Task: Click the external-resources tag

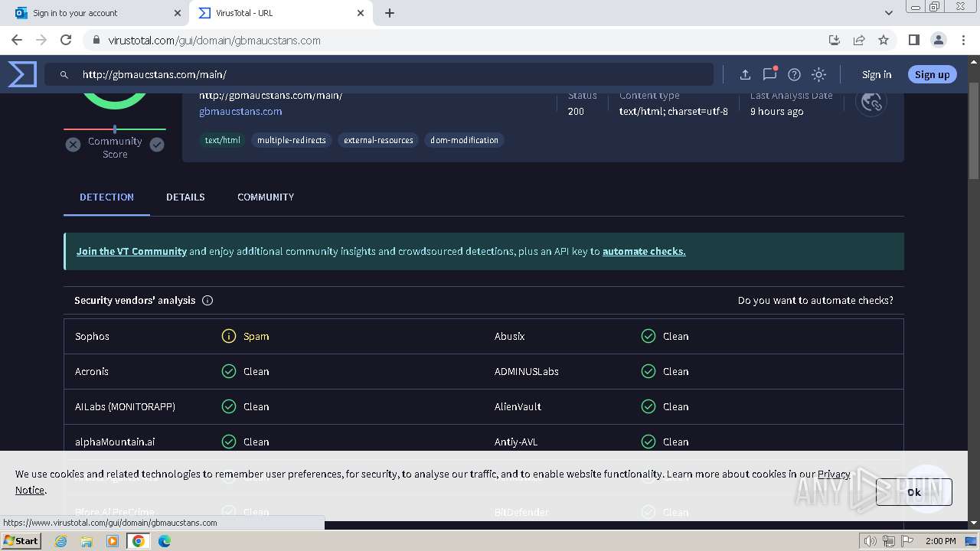Action: coord(378,140)
